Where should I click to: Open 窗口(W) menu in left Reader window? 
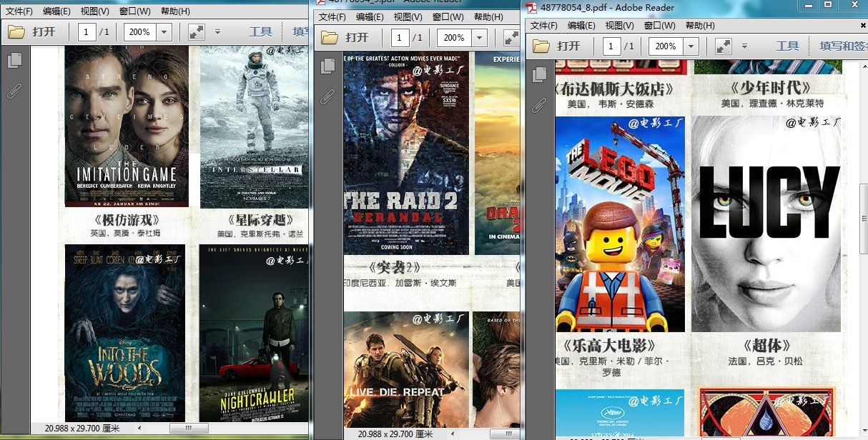point(135,11)
